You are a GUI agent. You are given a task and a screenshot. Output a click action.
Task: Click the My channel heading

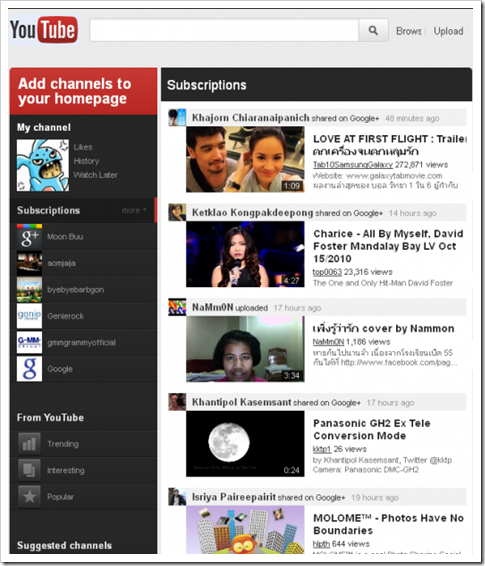tap(44, 127)
